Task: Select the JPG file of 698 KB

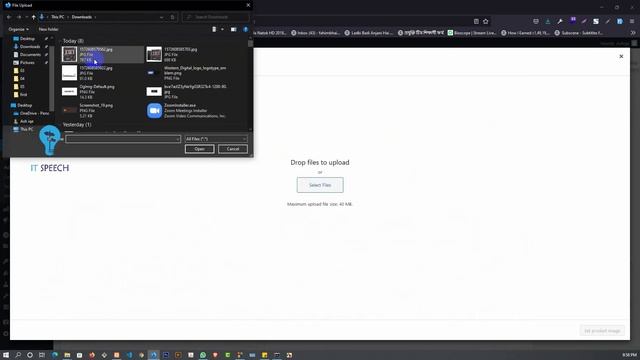Action: tap(187, 54)
